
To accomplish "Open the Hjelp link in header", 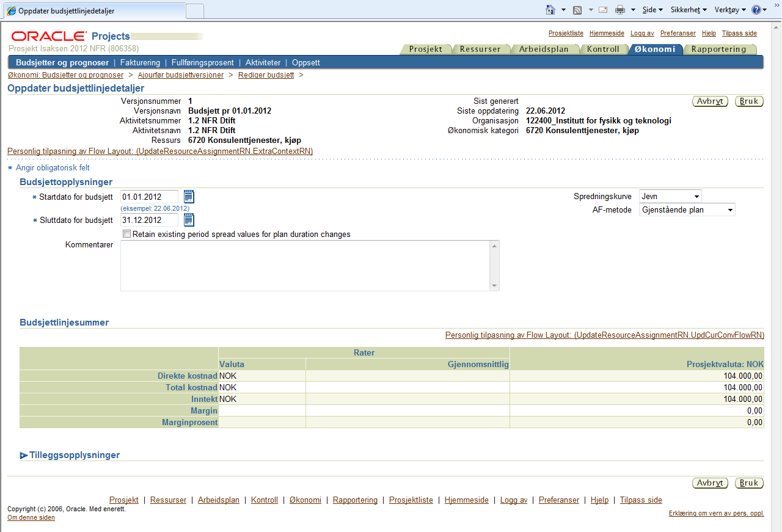I will pos(709,34).
